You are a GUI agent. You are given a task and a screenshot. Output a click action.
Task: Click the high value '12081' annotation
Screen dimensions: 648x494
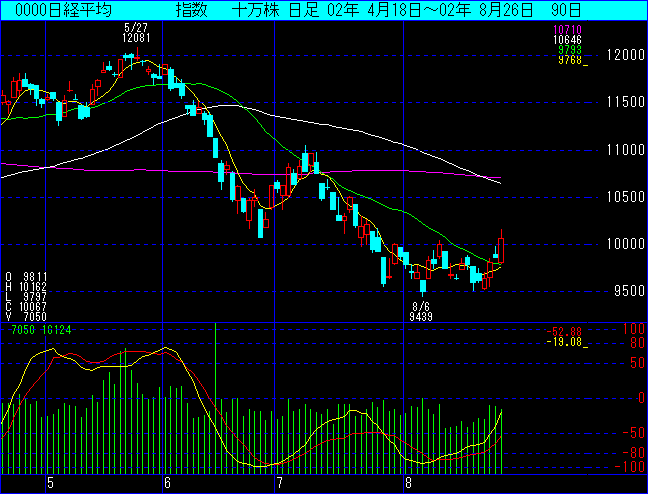click(x=136, y=38)
